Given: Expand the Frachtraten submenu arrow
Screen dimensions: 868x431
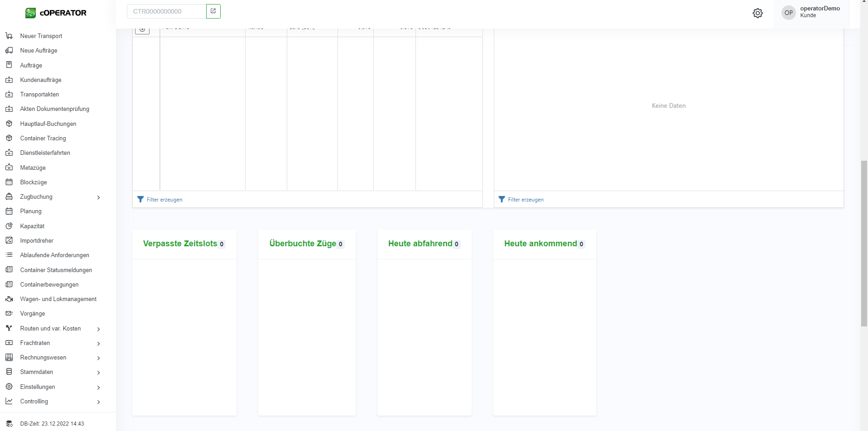Looking at the screenshot, I should [x=98, y=344].
